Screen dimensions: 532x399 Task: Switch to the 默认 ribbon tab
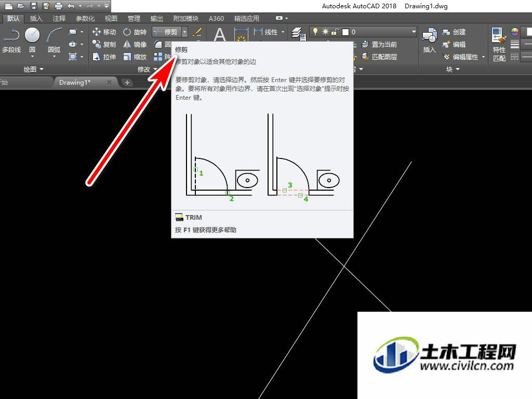(14, 18)
